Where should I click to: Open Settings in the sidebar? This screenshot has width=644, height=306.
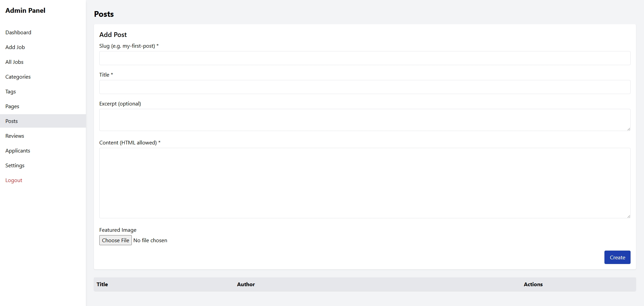click(15, 165)
